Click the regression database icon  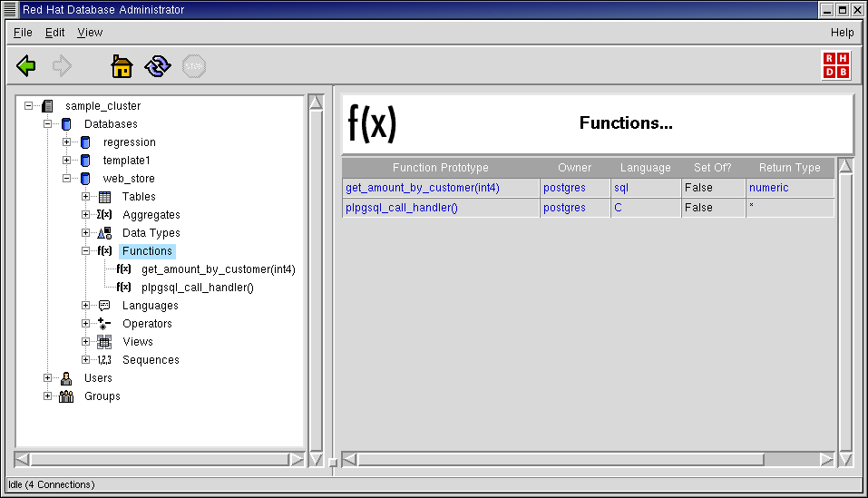85,142
